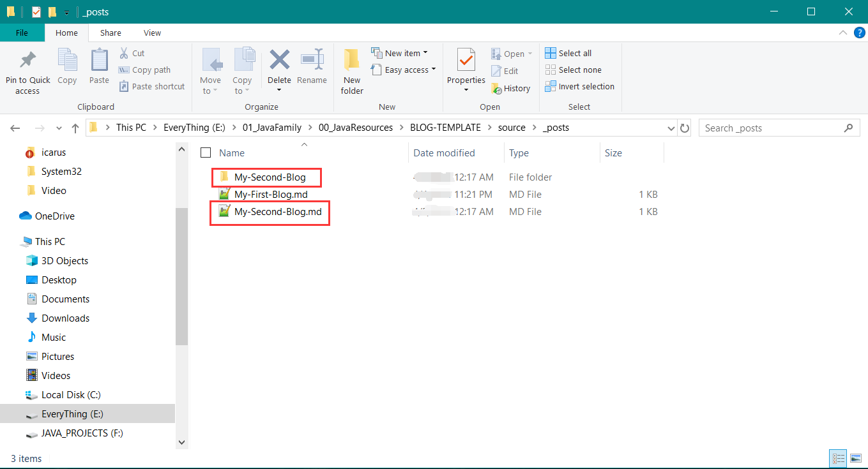The image size is (868, 469).
Task: Create a folder with New folder icon
Action: (352, 61)
